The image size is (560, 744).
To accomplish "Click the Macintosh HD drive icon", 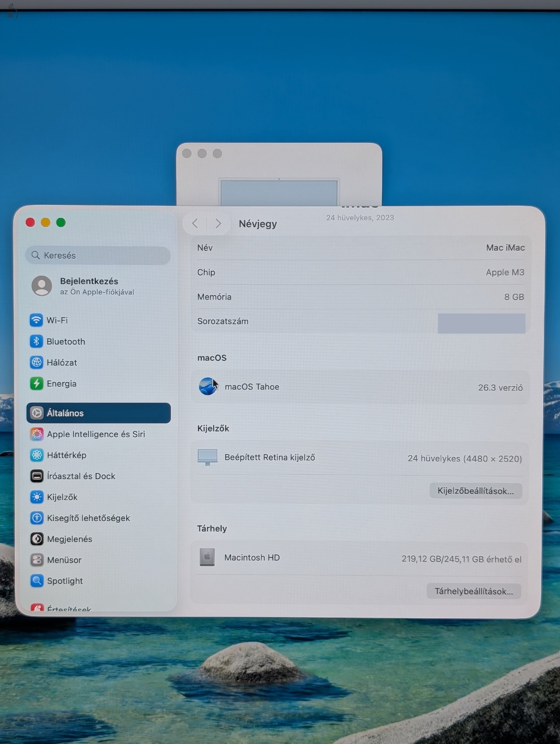I will pos(207,557).
